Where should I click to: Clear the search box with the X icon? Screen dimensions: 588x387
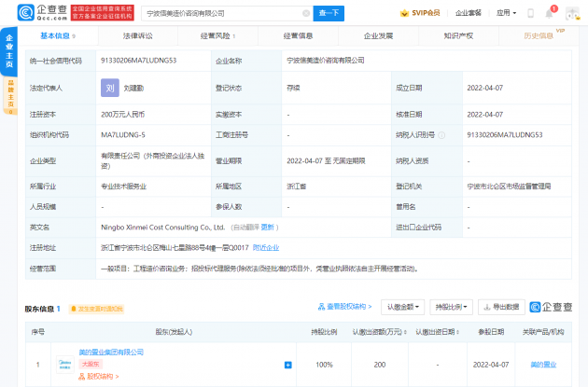click(306, 13)
